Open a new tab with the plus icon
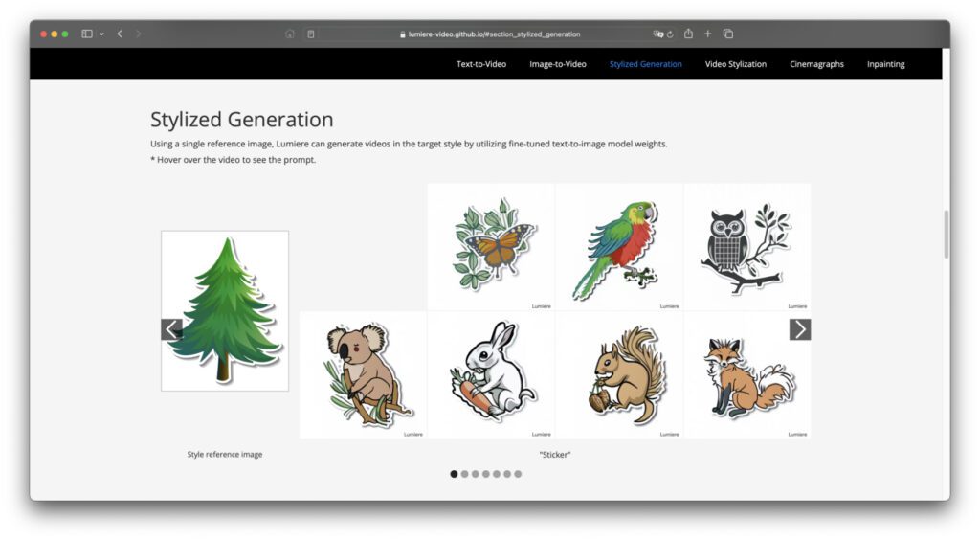Viewport: 980px width, 540px height. (x=708, y=34)
